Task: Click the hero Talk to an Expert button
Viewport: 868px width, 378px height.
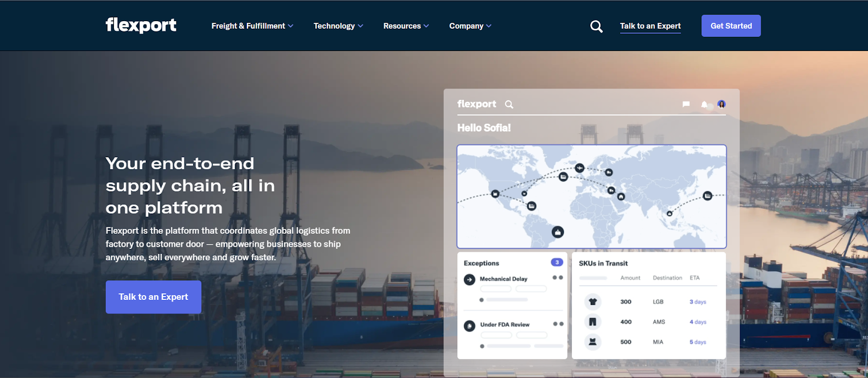Action: click(154, 297)
